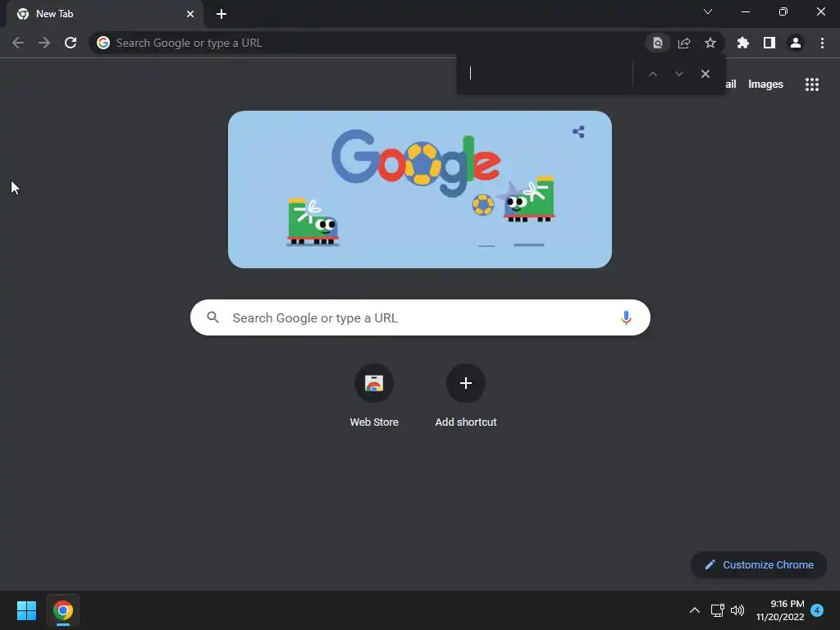Click Add shortcut plus button
Viewport: 840px width, 630px height.
coord(466,383)
